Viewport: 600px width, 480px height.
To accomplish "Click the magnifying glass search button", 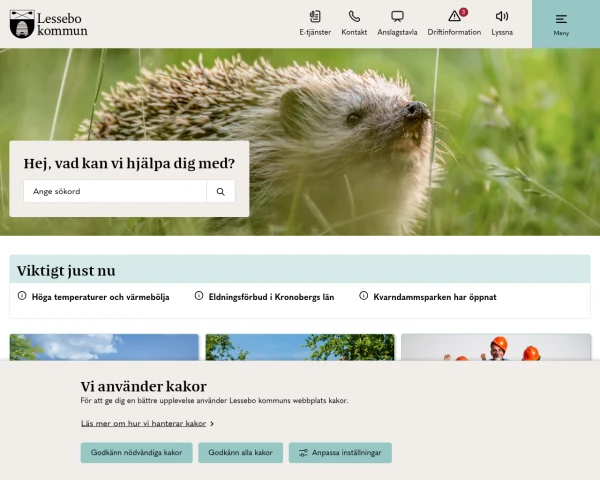I will (221, 191).
